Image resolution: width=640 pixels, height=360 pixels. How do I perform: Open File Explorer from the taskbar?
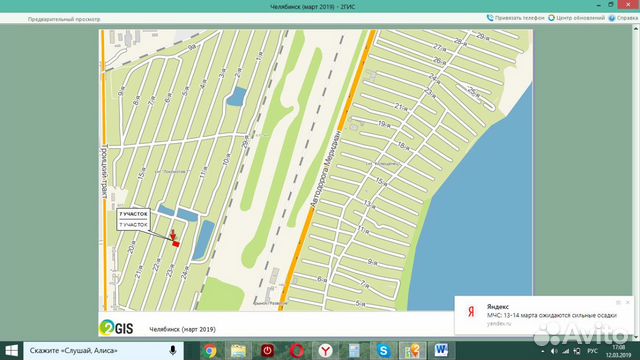tap(238, 351)
